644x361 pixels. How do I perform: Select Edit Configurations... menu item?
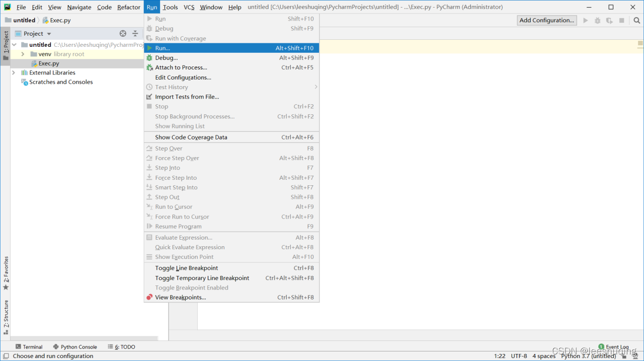tap(231, 78)
